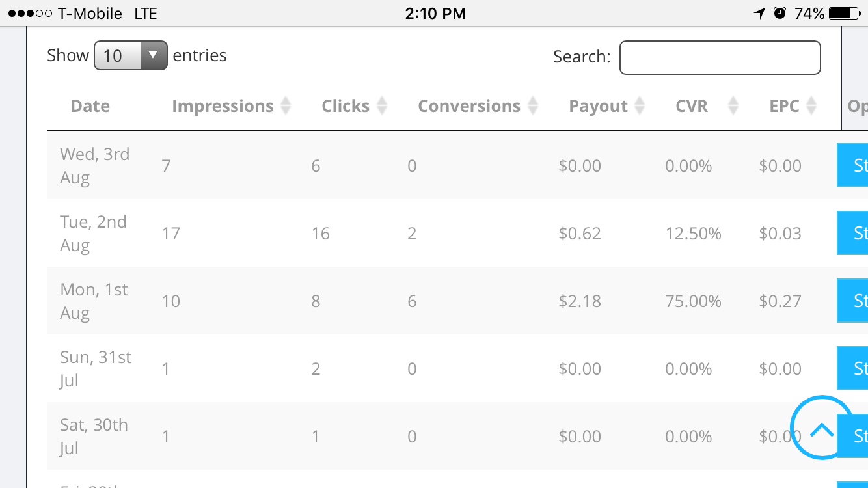Image resolution: width=868 pixels, height=488 pixels.
Task: Click blue button in Sun, 31st Jul row
Action: pyautogui.click(x=852, y=368)
